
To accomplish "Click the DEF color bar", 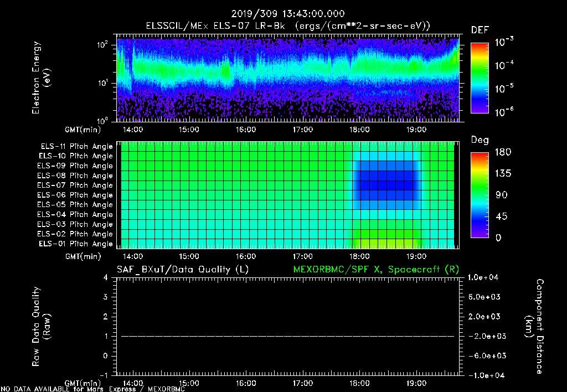I will [480, 78].
